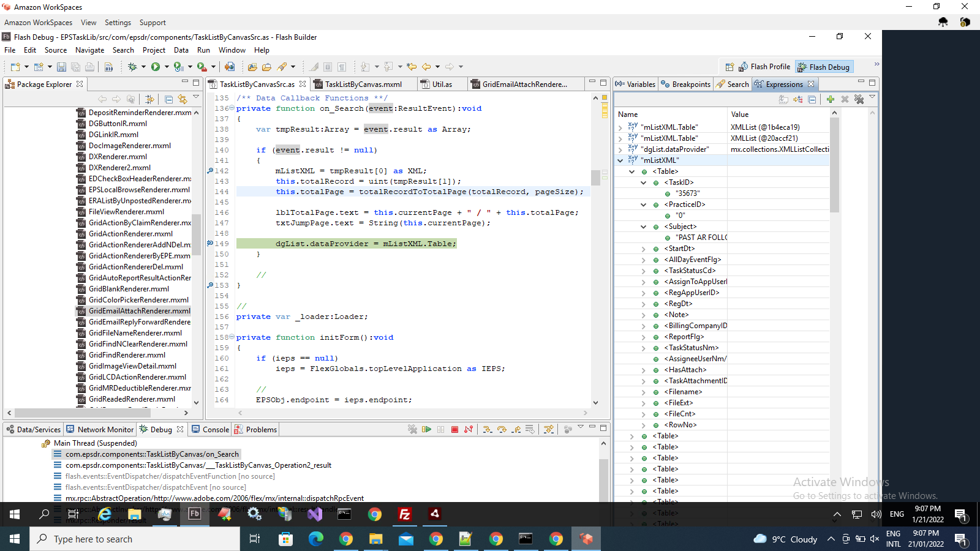Toggle Link with Editor in Package Explorer
This screenshot has height=551, width=980.
(183, 99)
